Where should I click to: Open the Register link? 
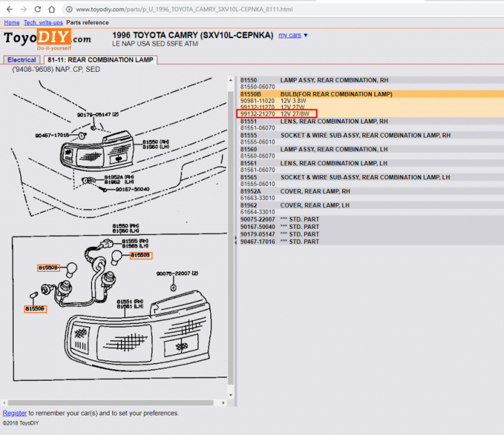(15, 413)
